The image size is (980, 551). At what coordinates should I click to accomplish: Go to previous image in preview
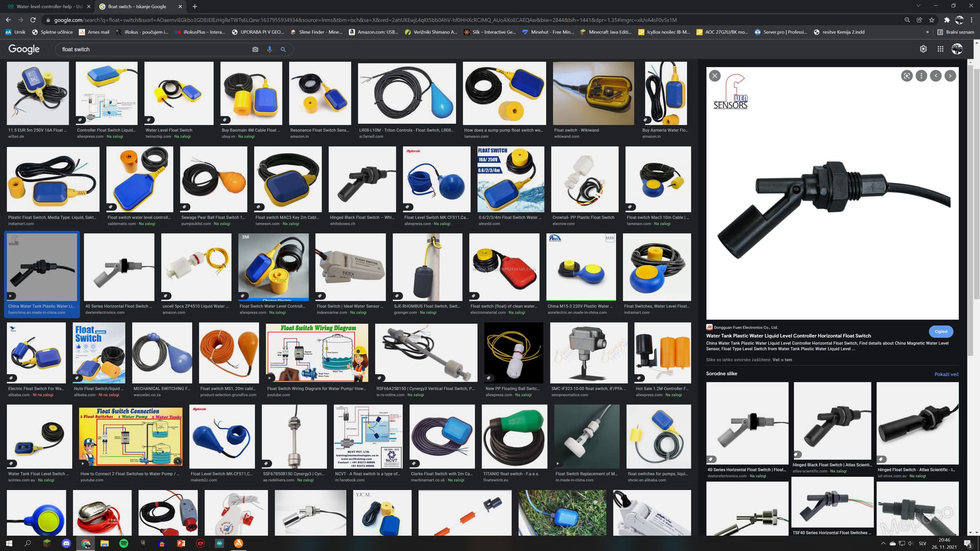click(936, 76)
